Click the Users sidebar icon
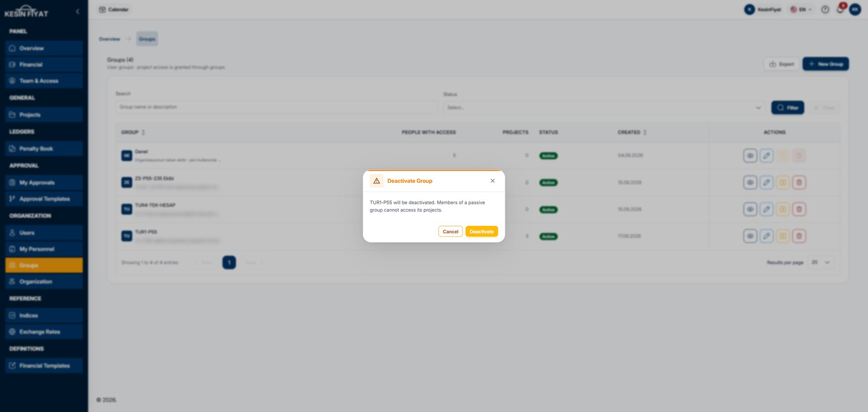Screen dimensions: 868x412 pyautogui.click(x=13, y=233)
